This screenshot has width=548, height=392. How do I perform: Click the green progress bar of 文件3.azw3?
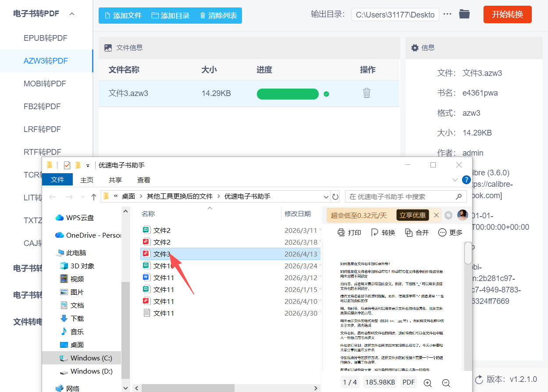288,94
